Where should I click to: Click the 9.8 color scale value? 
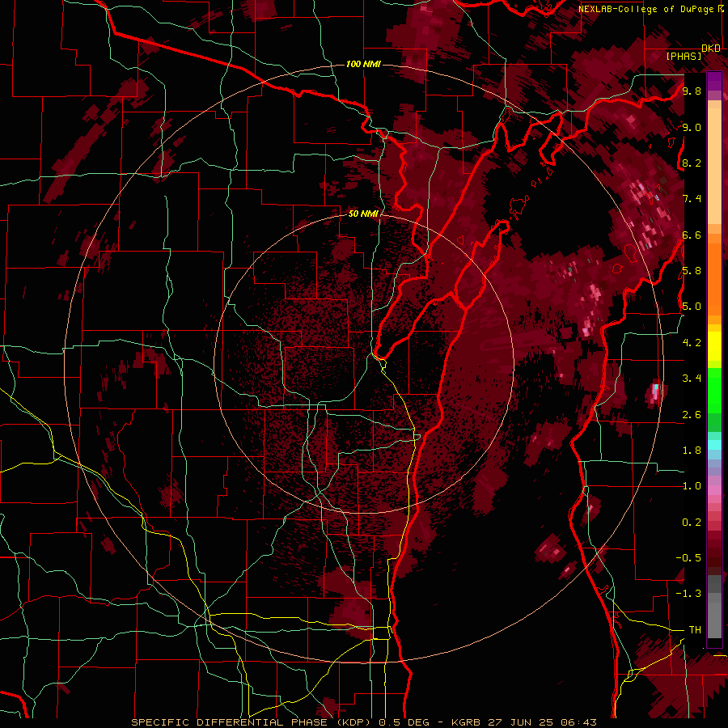[692, 91]
